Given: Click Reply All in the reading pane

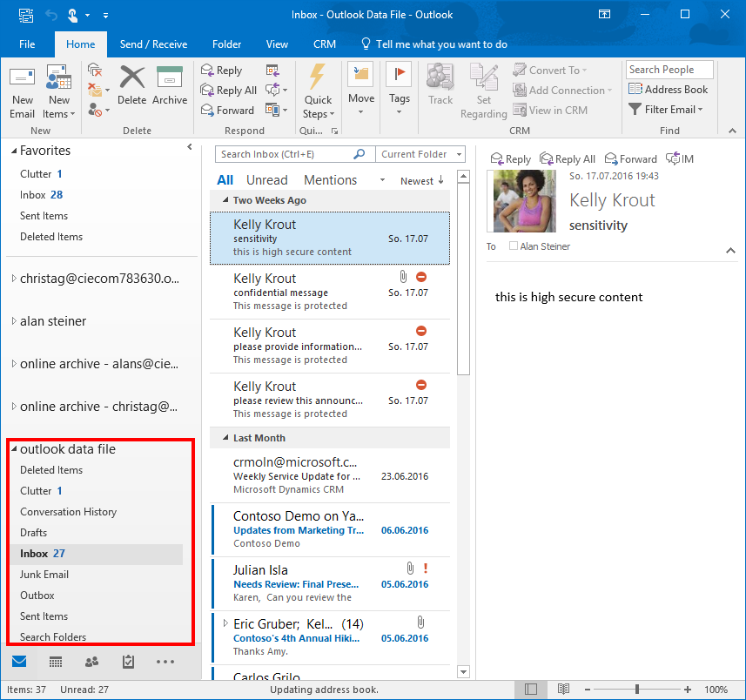Looking at the screenshot, I should [x=568, y=159].
